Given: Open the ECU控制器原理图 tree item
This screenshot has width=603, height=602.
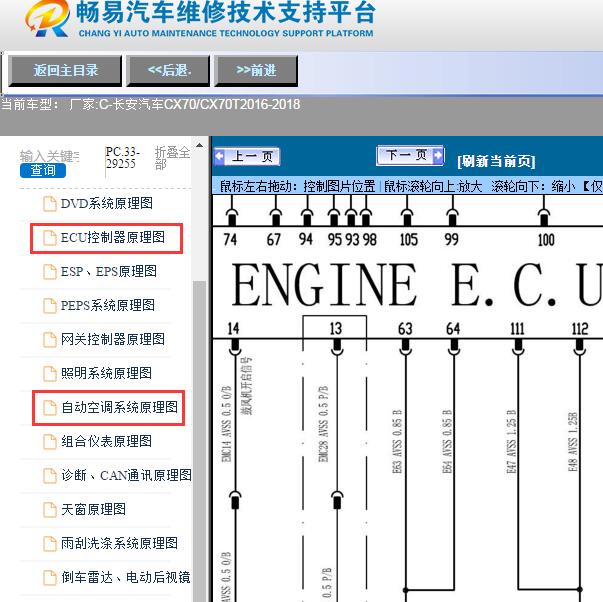Looking at the screenshot, I should point(113,237).
